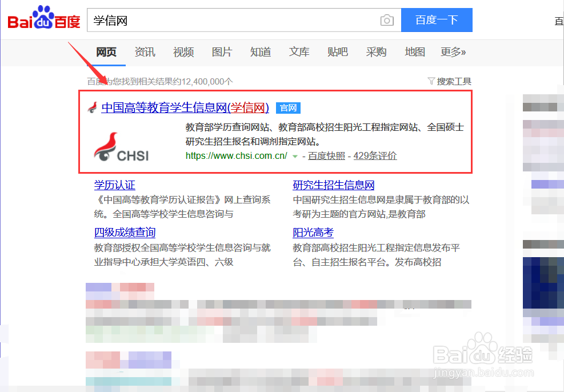The image size is (564, 392).
Task: Open the 阳光高考 sublink
Action: pos(313,233)
